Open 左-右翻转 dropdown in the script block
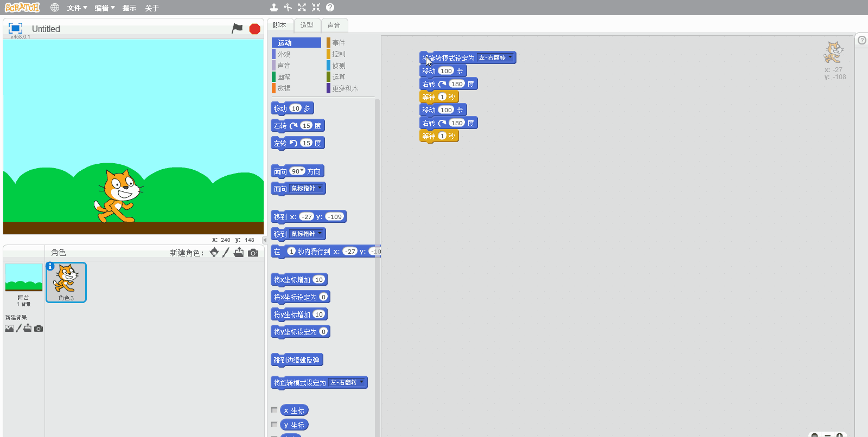 510,57
